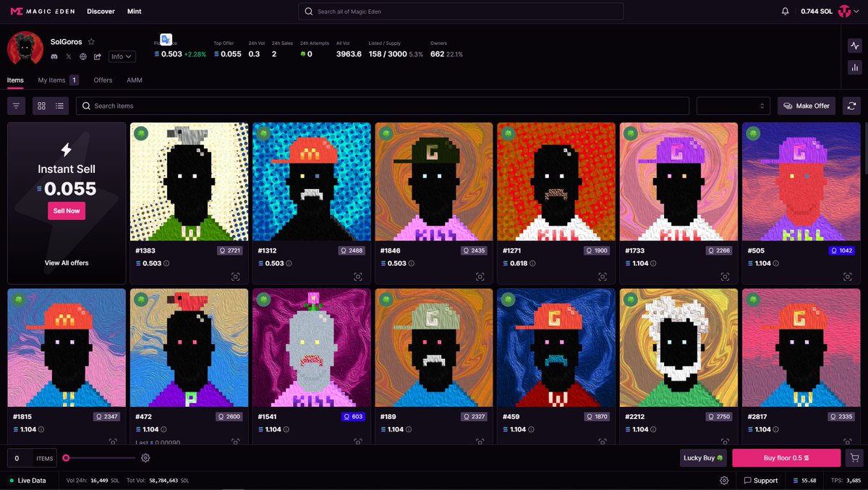
Task: Click the SOL price 55.68 in footer
Action: (x=804, y=480)
